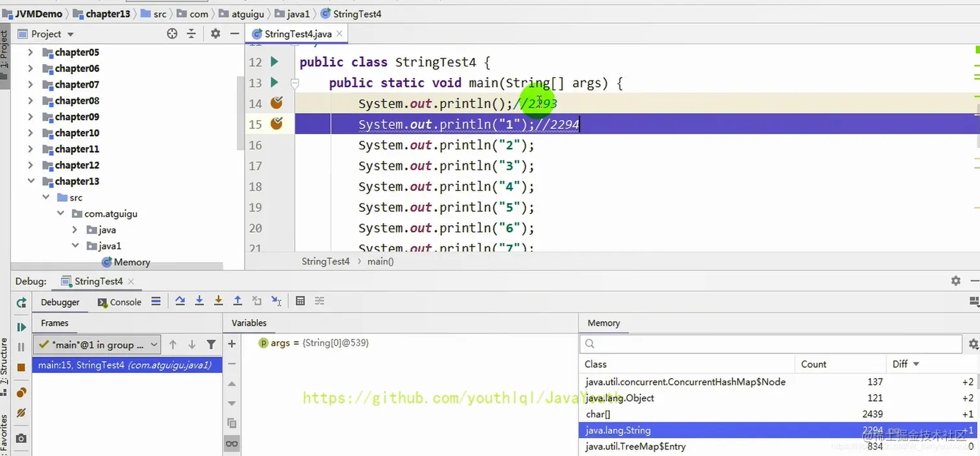This screenshot has height=456, width=980.
Task: Stop debugging with the red square icon
Action: point(21,367)
